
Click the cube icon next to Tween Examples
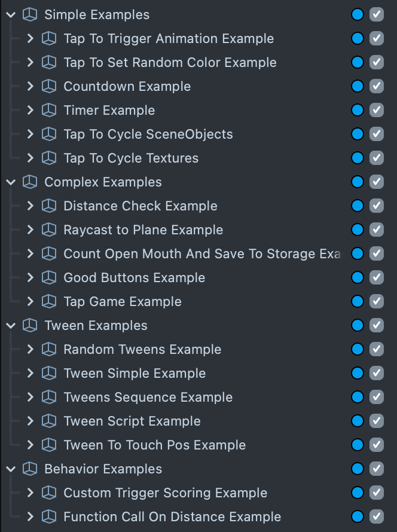[29, 325]
